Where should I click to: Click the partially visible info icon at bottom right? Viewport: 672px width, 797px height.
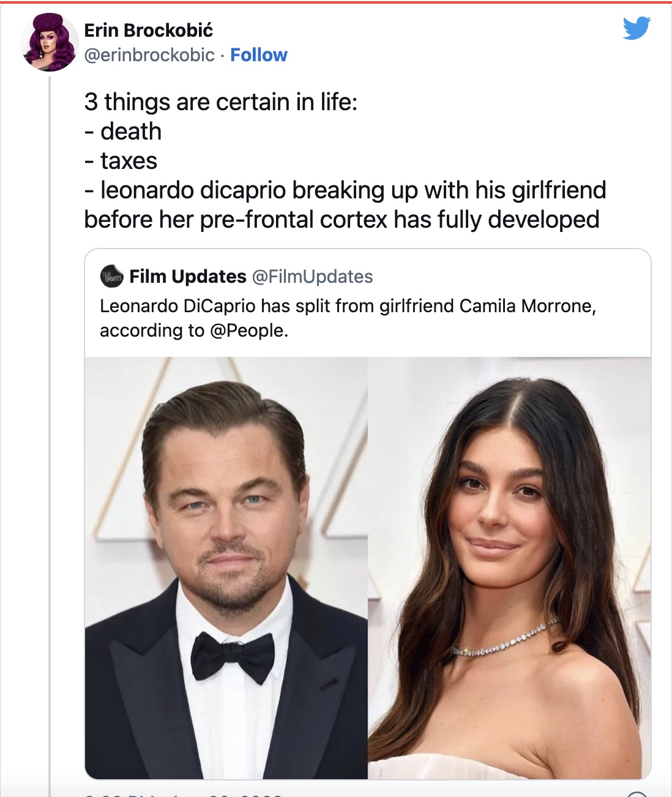point(637,795)
